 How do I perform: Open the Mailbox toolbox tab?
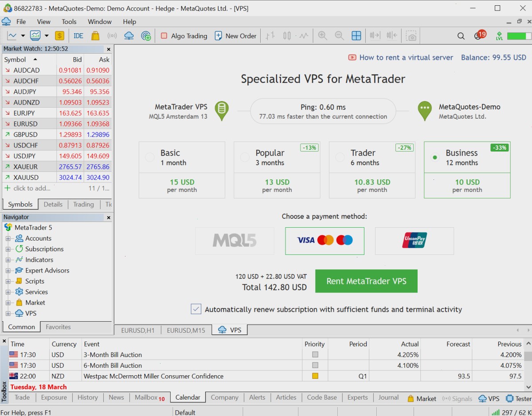click(x=149, y=397)
